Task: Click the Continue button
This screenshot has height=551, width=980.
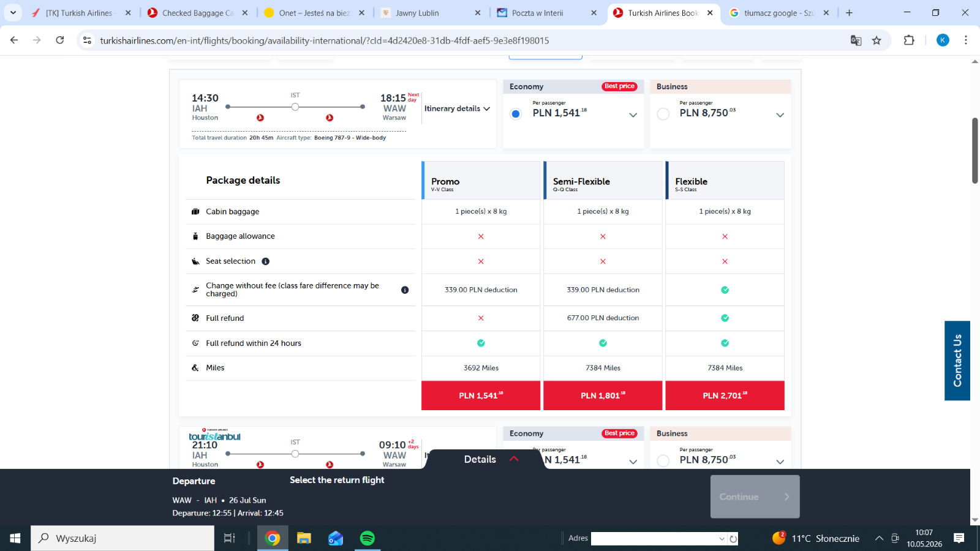Action: click(x=755, y=497)
